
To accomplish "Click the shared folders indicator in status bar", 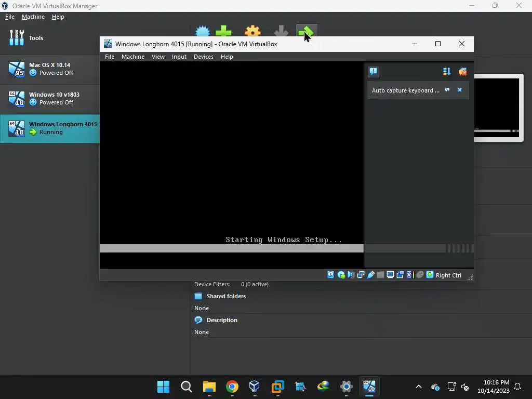I will pyautogui.click(x=380, y=275).
